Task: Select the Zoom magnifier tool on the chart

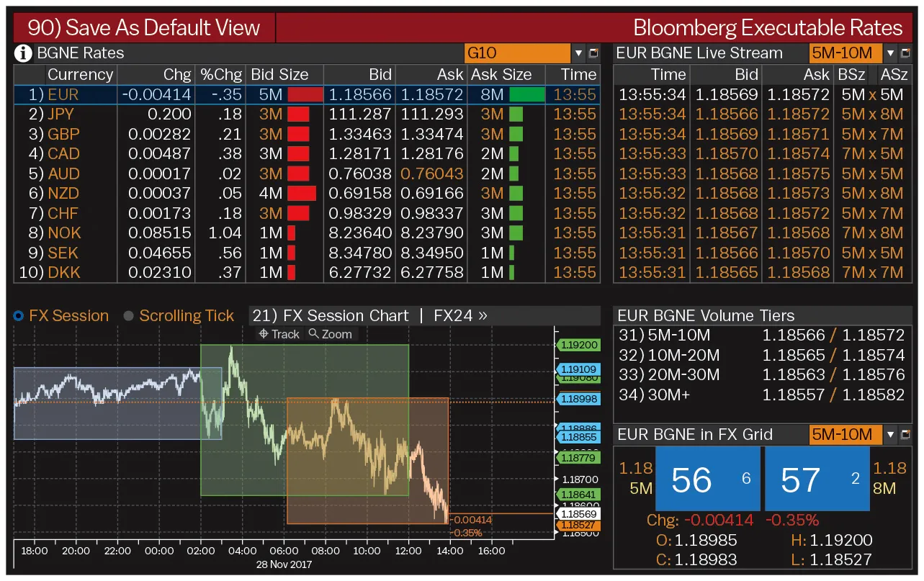Action: (331, 333)
